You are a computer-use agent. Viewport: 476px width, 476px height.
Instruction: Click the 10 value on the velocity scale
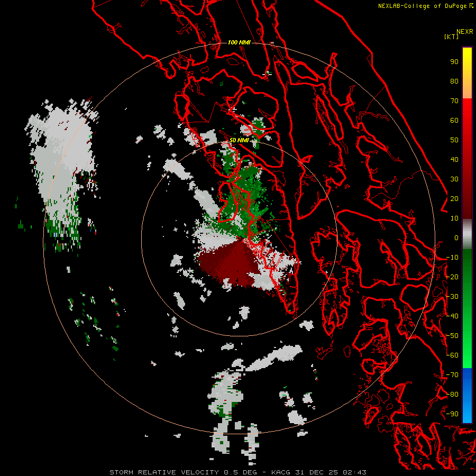point(454,218)
